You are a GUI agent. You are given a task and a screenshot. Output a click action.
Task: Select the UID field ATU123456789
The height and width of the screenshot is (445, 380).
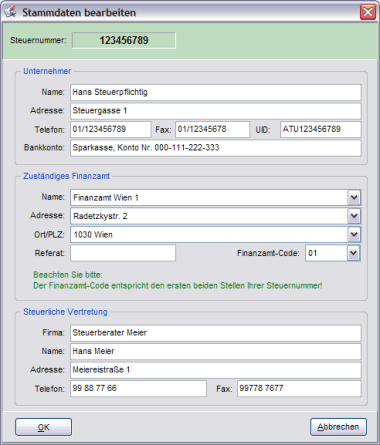coord(321,129)
